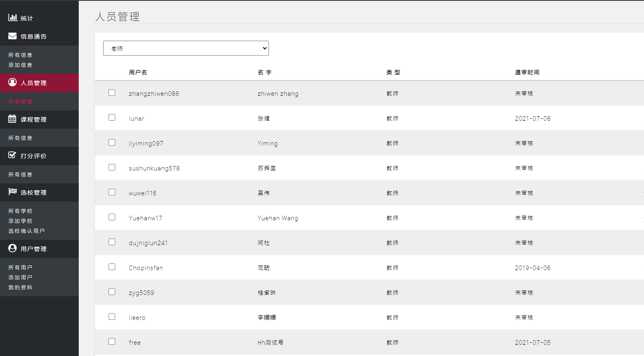The height and width of the screenshot is (356, 644).
Task: Go to 所有信息 under 打分评价
Action: (x=20, y=174)
